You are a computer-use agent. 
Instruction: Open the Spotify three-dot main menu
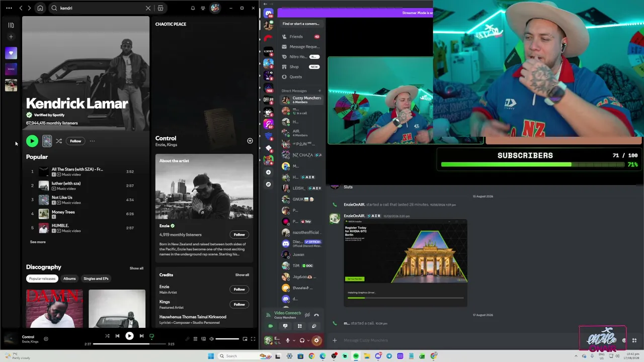point(9,8)
